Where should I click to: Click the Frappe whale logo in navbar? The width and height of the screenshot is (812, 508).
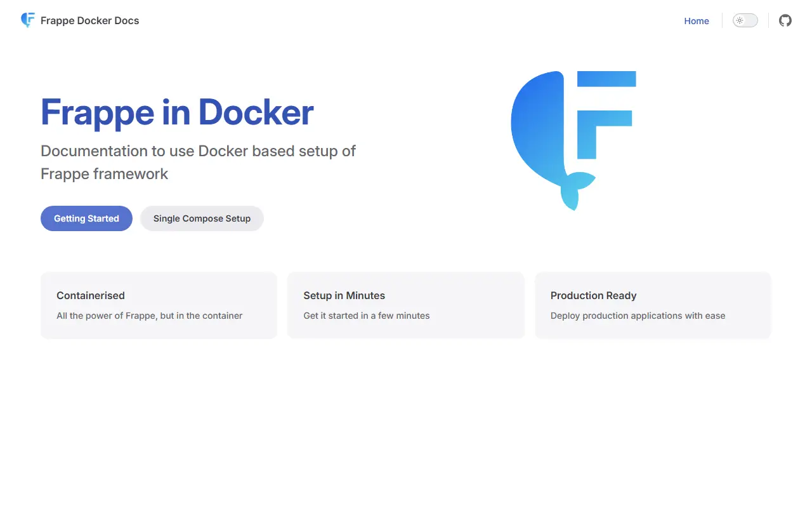28,20
